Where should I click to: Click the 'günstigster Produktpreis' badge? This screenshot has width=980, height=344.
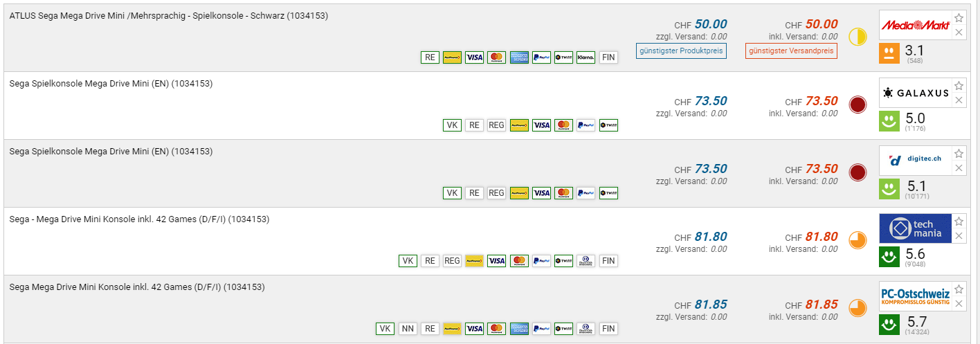click(x=681, y=51)
